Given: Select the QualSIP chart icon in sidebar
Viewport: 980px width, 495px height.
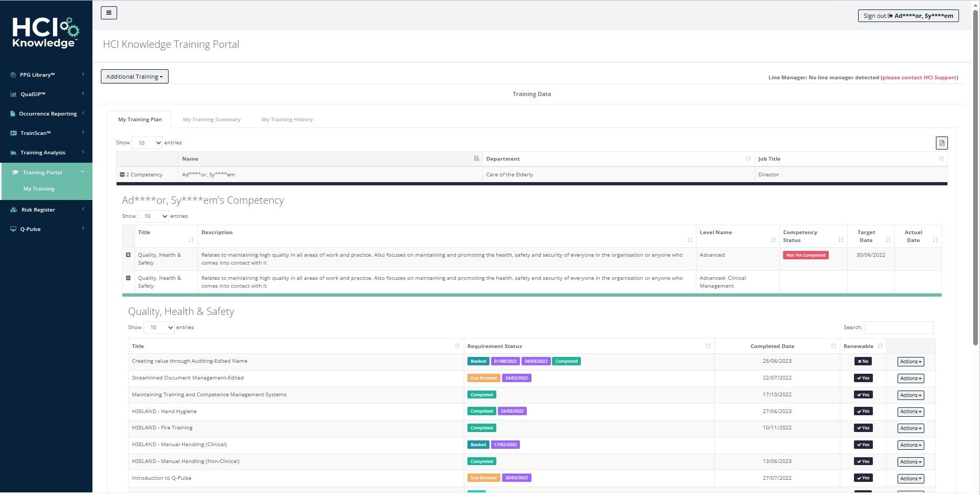Looking at the screenshot, I should [x=12, y=94].
